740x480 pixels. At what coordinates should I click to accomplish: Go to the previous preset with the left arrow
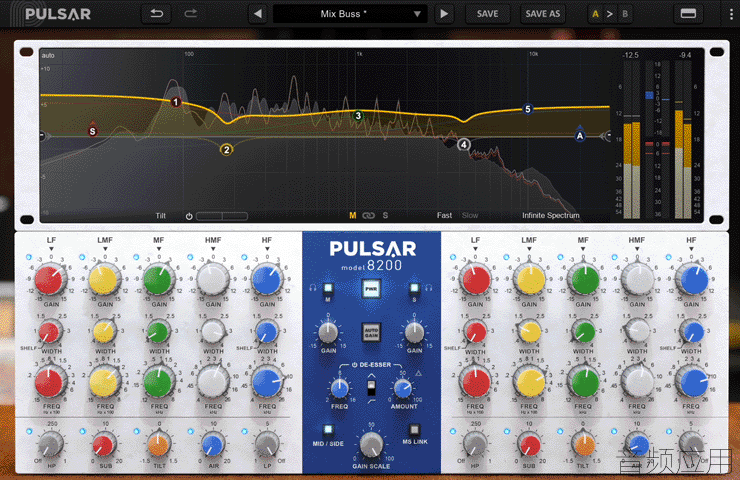click(258, 14)
